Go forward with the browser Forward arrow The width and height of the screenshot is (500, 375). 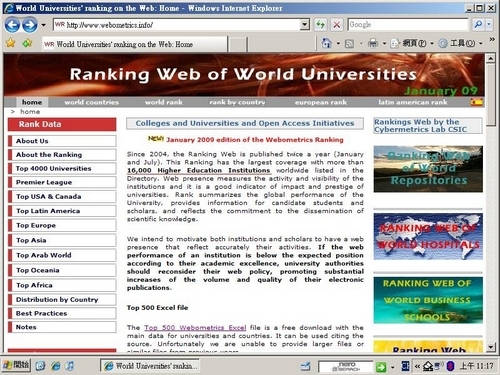point(30,25)
